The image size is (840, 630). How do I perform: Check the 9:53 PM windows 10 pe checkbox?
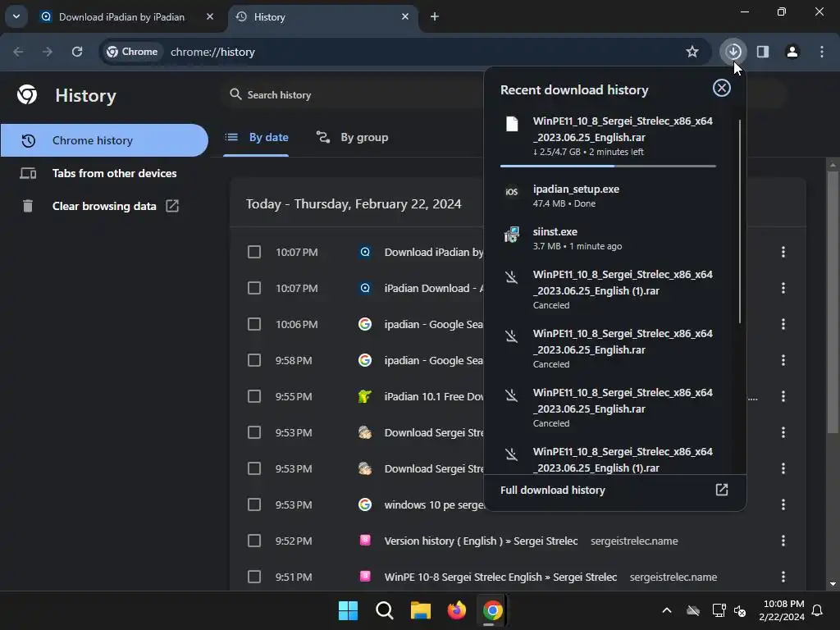(254, 504)
